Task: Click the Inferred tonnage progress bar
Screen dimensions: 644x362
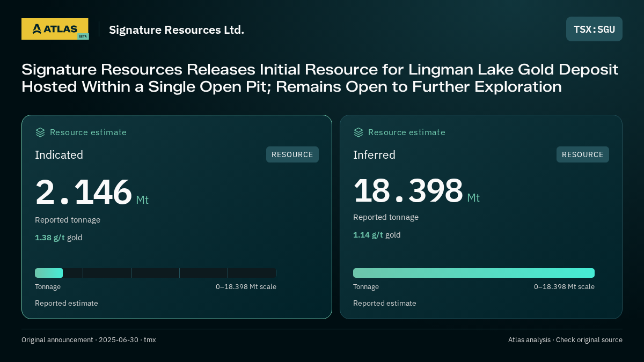Action: click(474, 273)
